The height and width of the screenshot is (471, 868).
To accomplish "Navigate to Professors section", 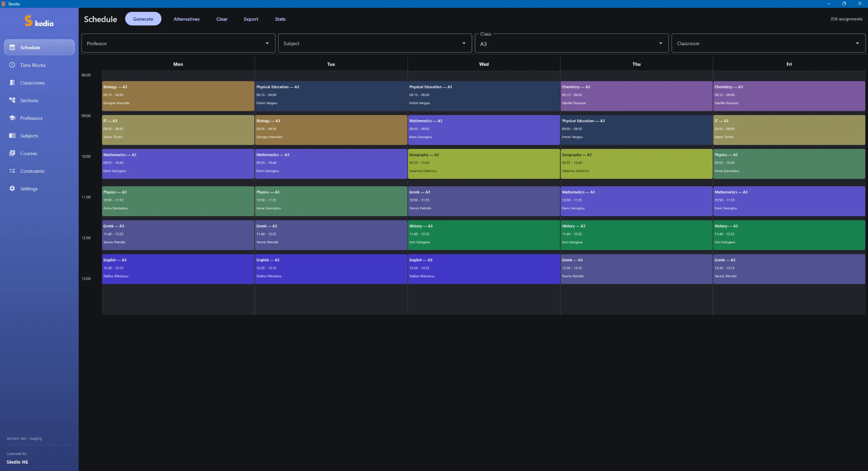I will tap(39, 118).
